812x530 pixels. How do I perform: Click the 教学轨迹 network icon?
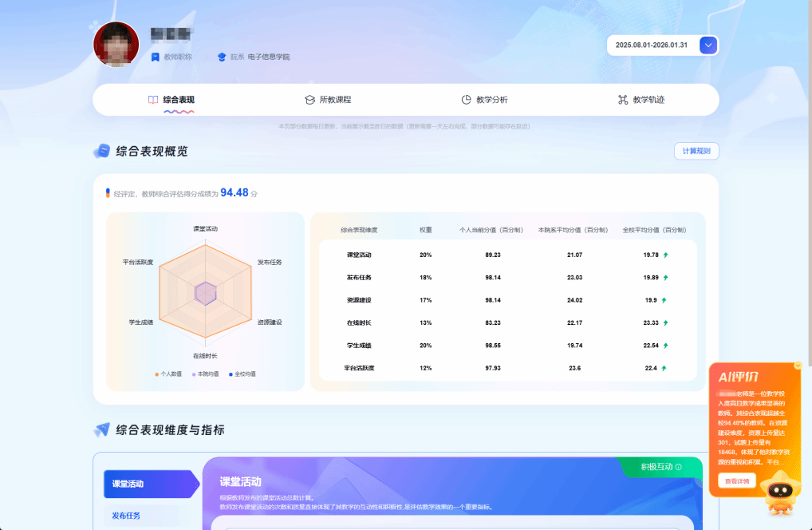coord(623,100)
